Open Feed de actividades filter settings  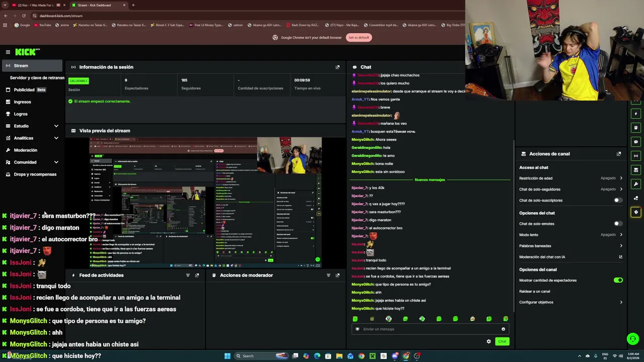[x=188, y=275]
